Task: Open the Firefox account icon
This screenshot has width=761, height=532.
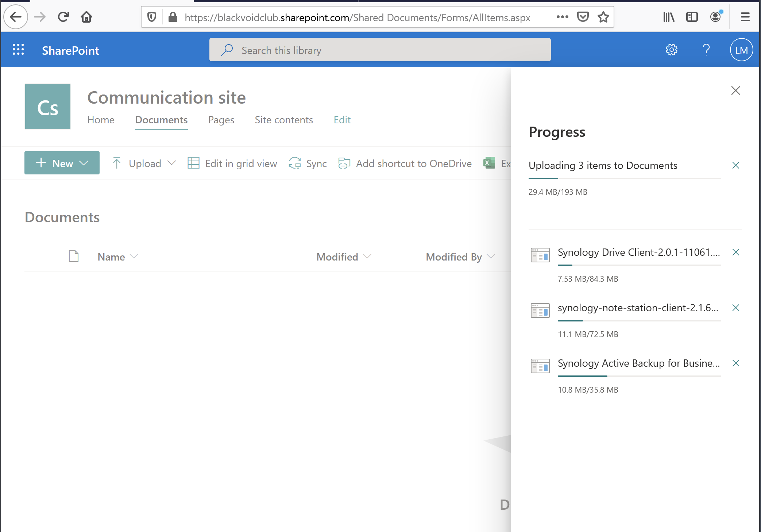Action: (716, 17)
